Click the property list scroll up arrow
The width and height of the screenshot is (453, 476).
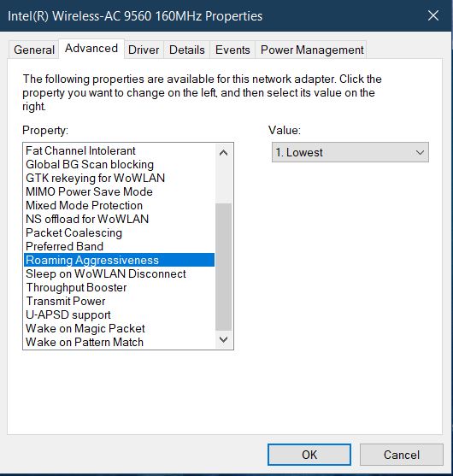click(x=223, y=152)
